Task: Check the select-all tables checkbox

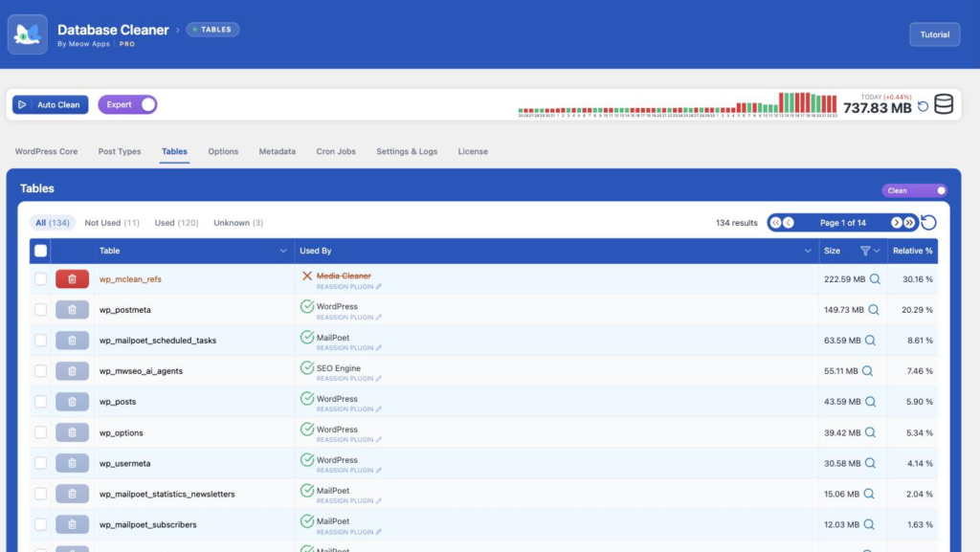Action: (40, 251)
